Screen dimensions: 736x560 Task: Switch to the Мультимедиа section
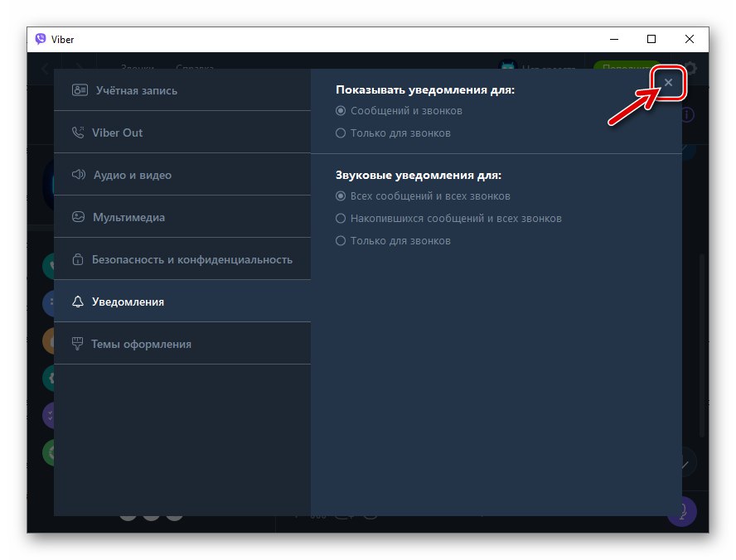(x=182, y=217)
